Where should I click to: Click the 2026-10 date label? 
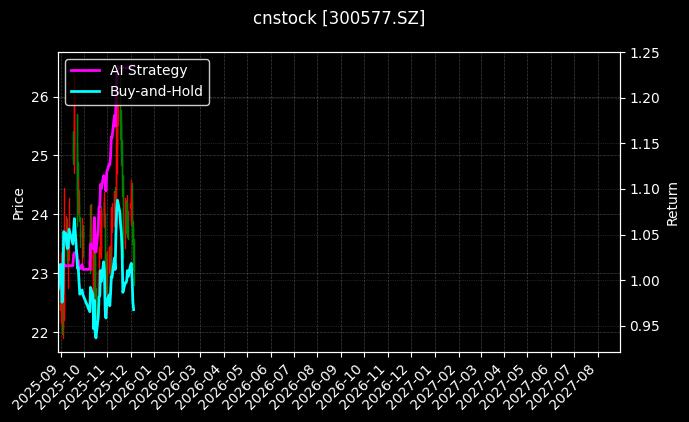pyautogui.click(x=338, y=387)
